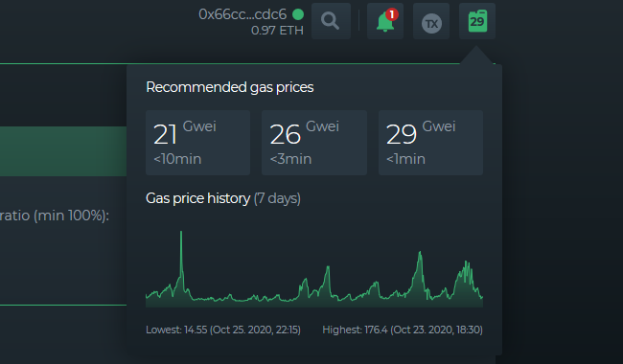
Task: Click the 0.97 ETH balance
Action: pos(277,31)
